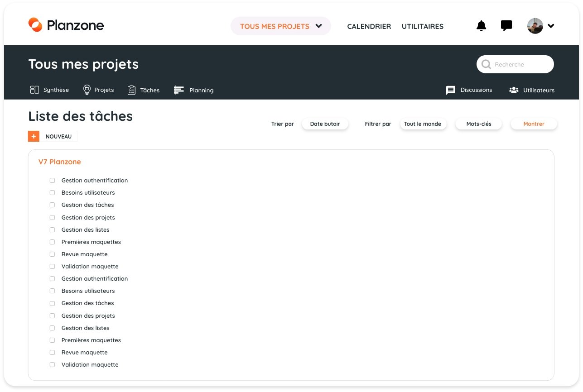
Task: Open the Projets lightbulb icon
Action: [87, 90]
